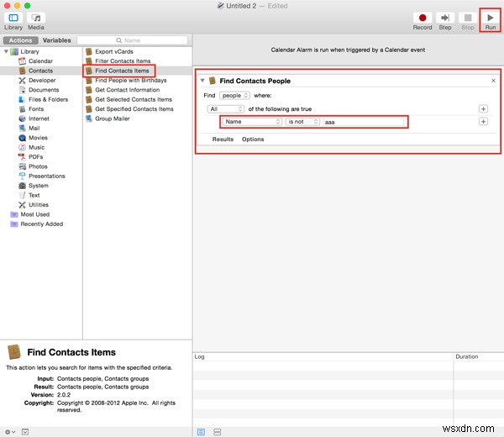Show Results of the action
The height and width of the screenshot is (437, 504).
(x=223, y=140)
